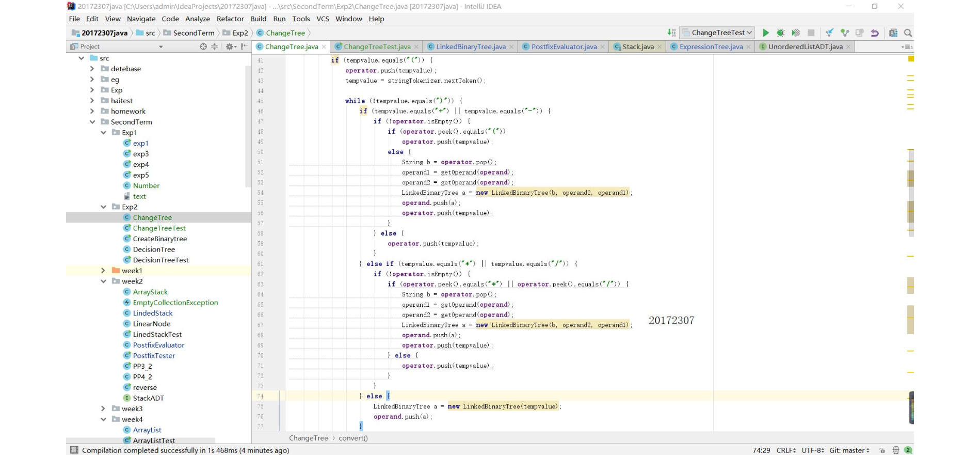Collapse the src folder
This screenshot has height=455, width=980.
pos(81,58)
